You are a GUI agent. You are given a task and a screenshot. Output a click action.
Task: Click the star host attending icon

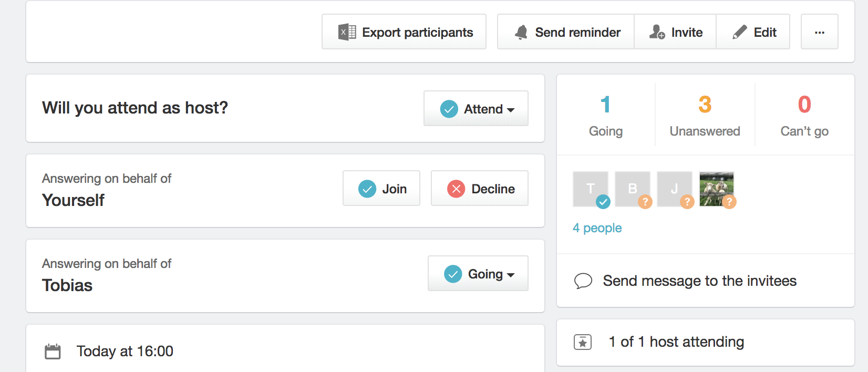pos(583,342)
